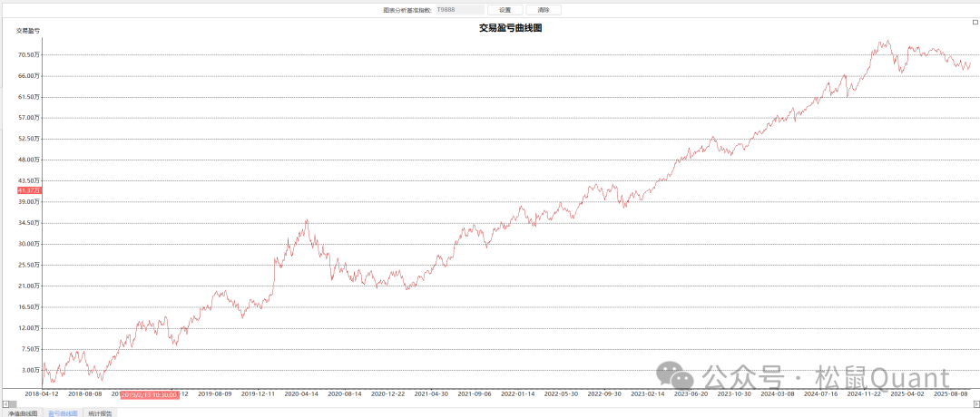This screenshot has width=980, height=417.
Task: Open the 统计报告 tab
Action: click(x=100, y=412)
